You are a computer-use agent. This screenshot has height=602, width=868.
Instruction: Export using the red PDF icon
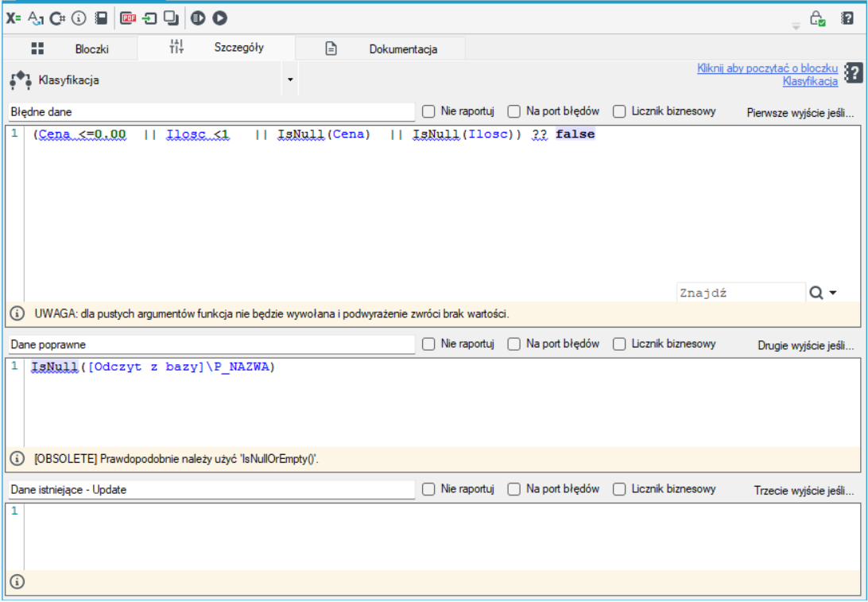click(129, 18)
